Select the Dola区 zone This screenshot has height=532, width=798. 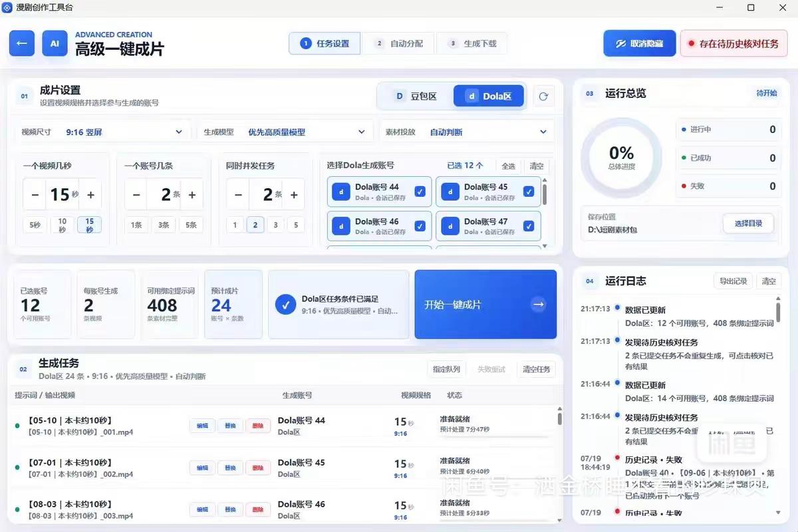click(x=489, y=96)
